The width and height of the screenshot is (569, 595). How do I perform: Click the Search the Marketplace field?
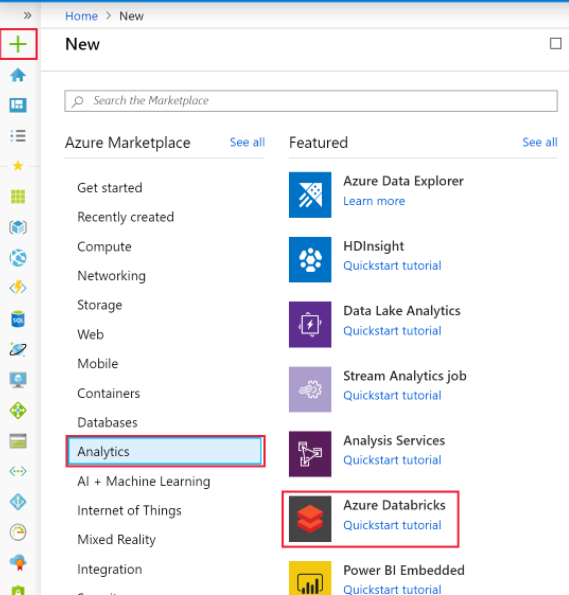311,101
